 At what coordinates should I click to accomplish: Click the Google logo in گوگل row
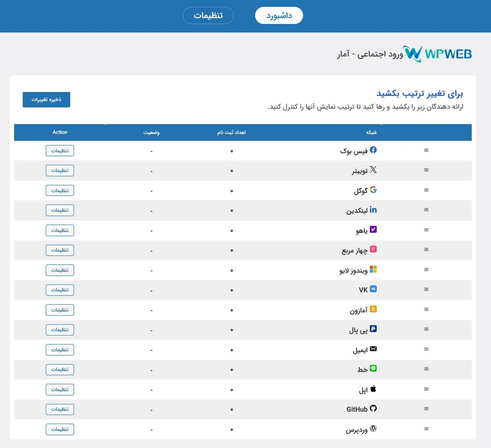click(373, 190)
